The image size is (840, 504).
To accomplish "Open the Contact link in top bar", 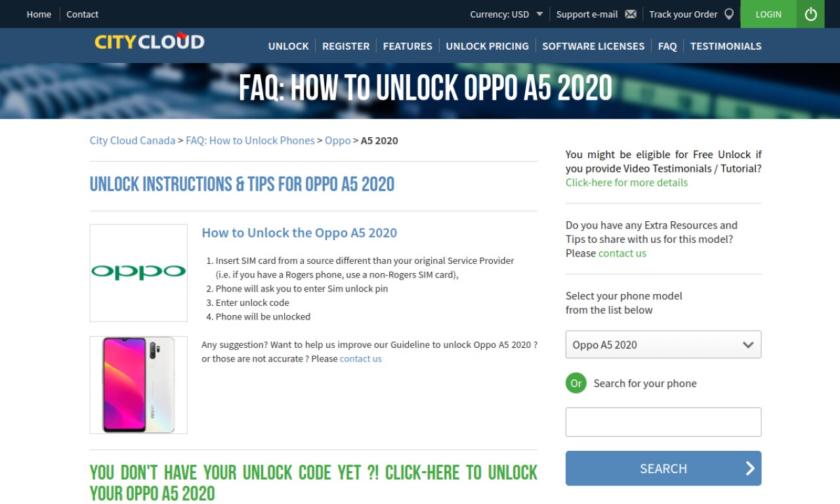I will point(82,14).
